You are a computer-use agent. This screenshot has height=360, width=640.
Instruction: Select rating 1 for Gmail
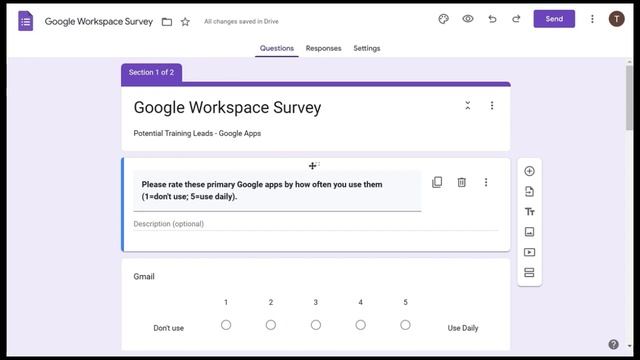click(x=226, y=325)
